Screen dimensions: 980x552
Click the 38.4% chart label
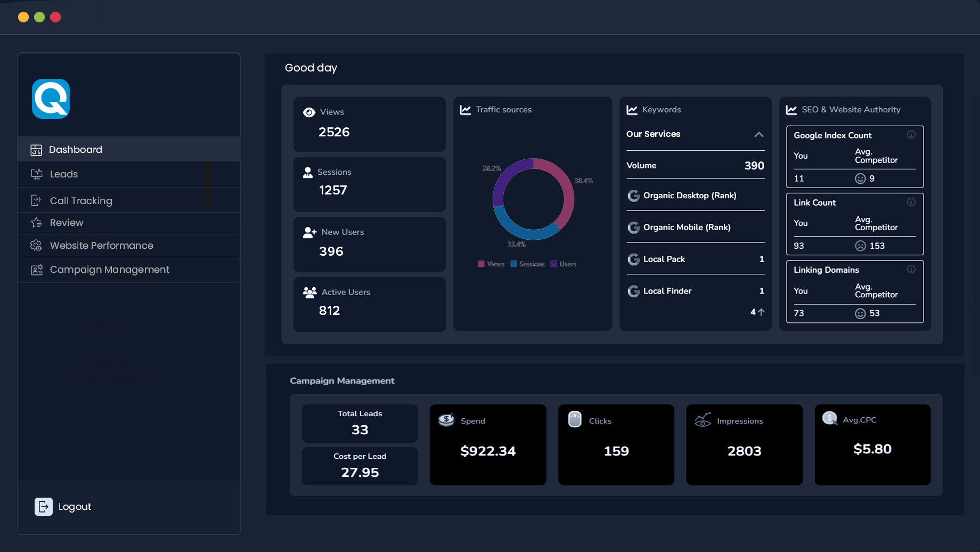click(584, 181)
